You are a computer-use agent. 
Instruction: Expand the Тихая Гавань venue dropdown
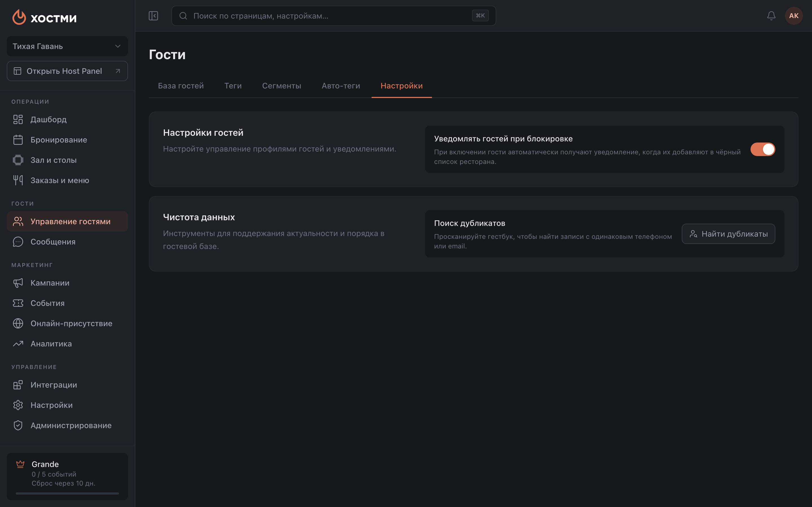[67, 46]
